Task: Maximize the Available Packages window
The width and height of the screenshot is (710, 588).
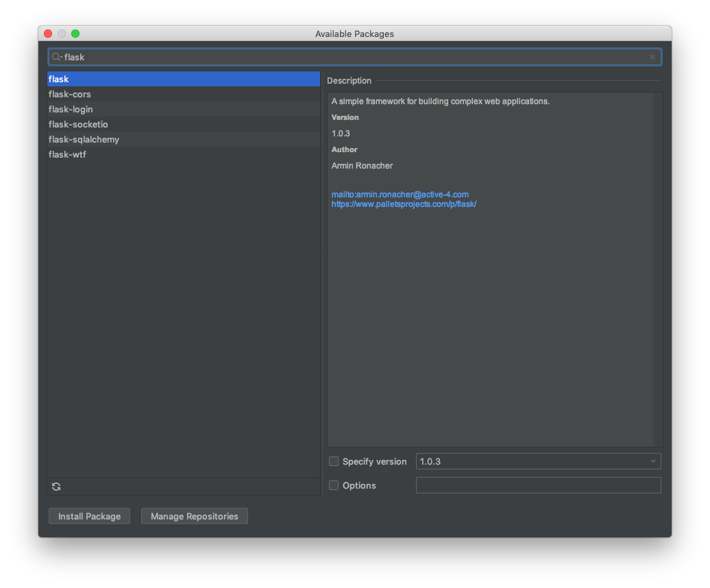Action: (x=75, y=34)
